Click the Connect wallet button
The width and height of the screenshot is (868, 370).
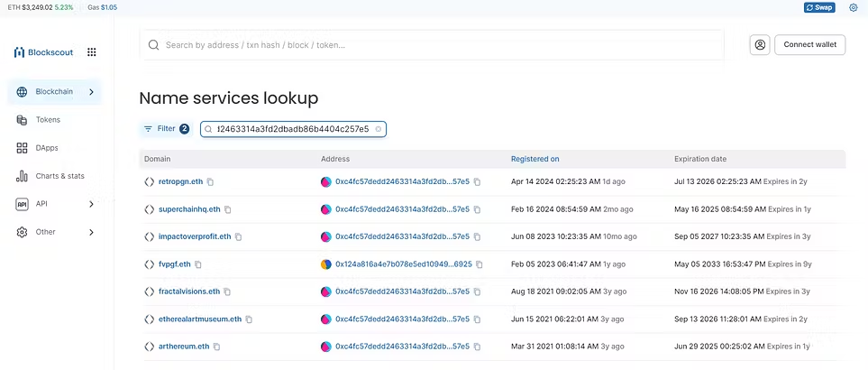[810, 45]
